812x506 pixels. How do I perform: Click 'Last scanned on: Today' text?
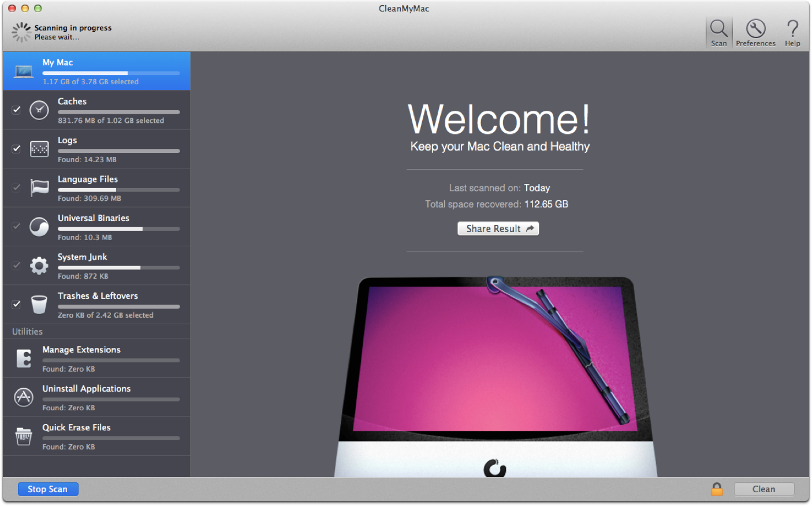point(500,188)
